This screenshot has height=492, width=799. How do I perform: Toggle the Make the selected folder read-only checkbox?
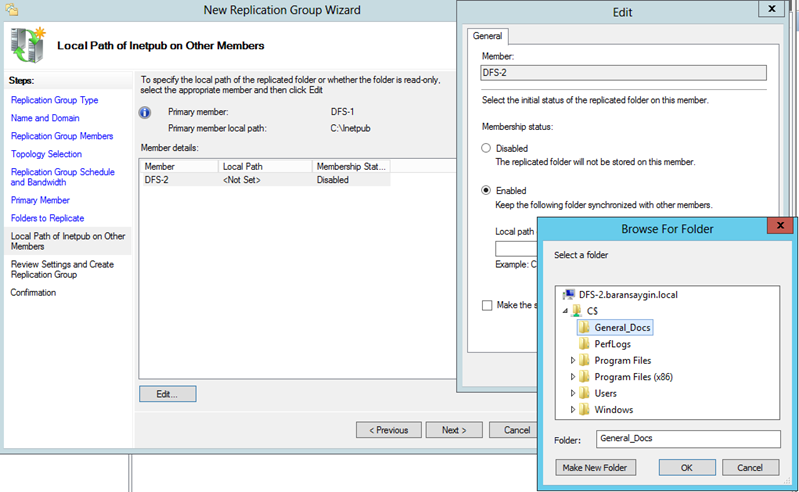click(x=487, y=305)
